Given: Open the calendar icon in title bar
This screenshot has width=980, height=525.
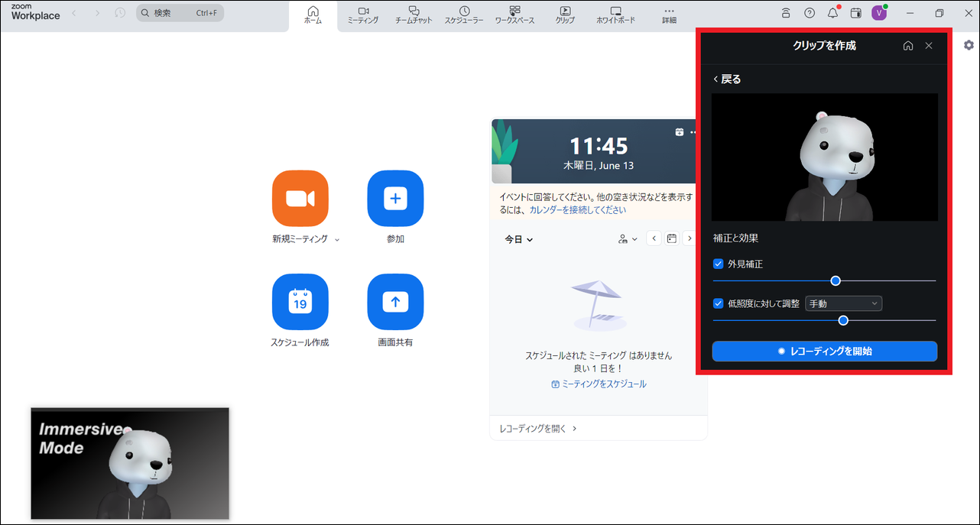Looking at the screenshot, I should tap(856, 13).
